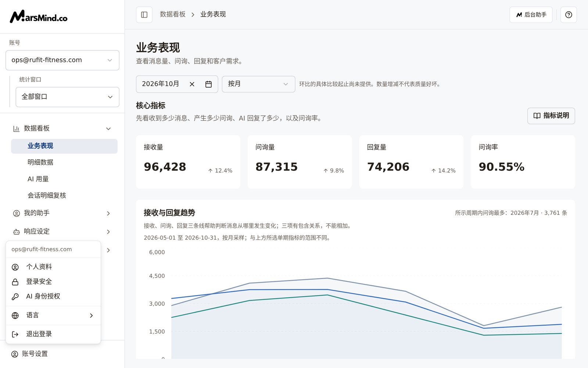The image size is (588, 368).
Task: Expand the 我的助手 chevron
Action: [108, 213]
